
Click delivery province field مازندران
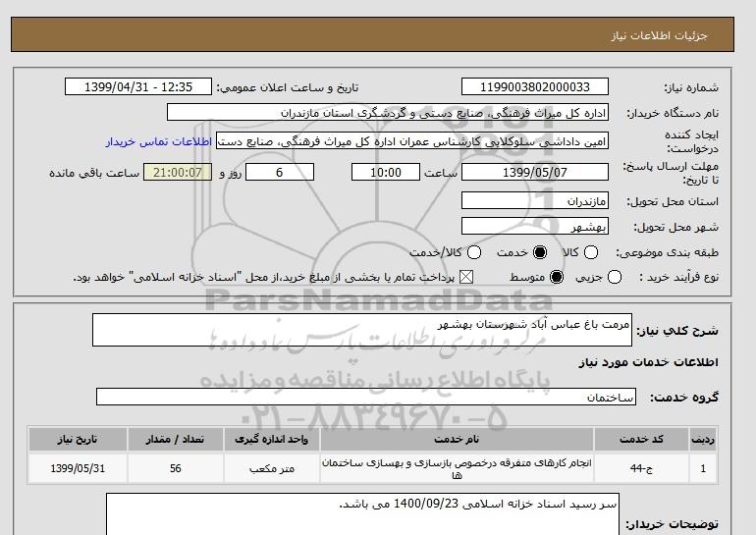tap(535, 200)
